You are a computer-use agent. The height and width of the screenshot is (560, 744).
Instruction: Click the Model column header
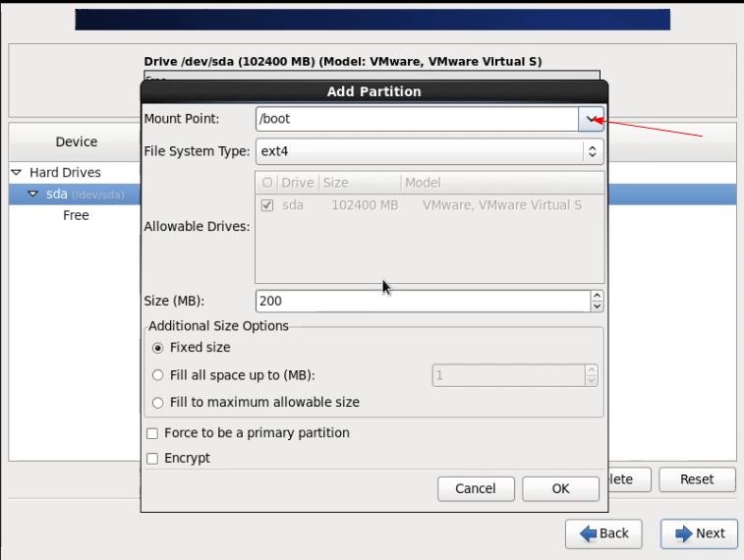tap(423, 183)
